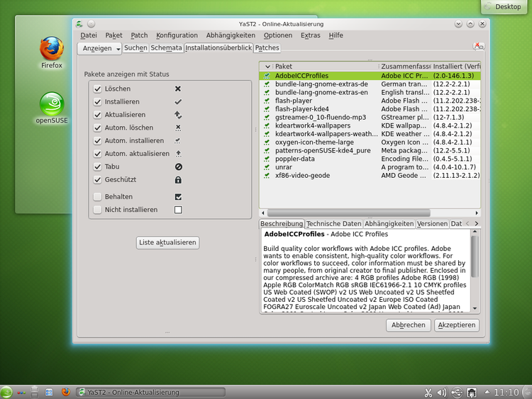Click the status icon beside unrar package
Viewport: 532px width, 399px height.
(267, 167)
